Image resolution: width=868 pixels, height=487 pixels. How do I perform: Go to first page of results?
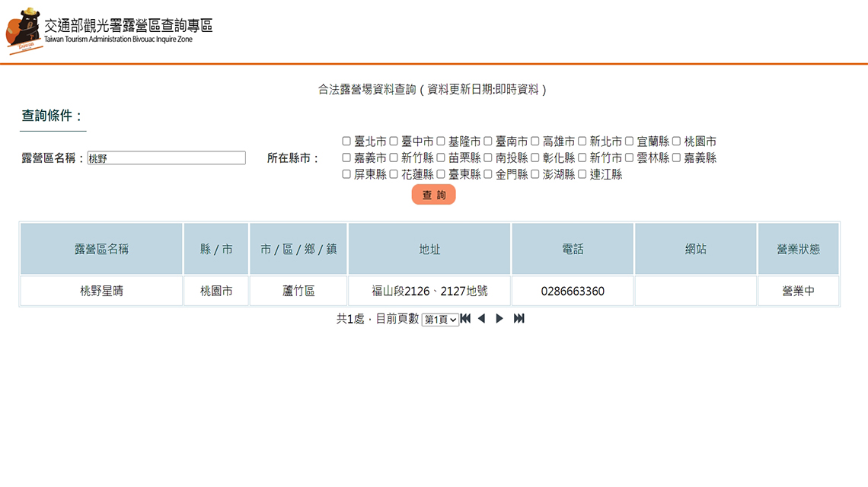pyautogui.click(x=465, y=318)
